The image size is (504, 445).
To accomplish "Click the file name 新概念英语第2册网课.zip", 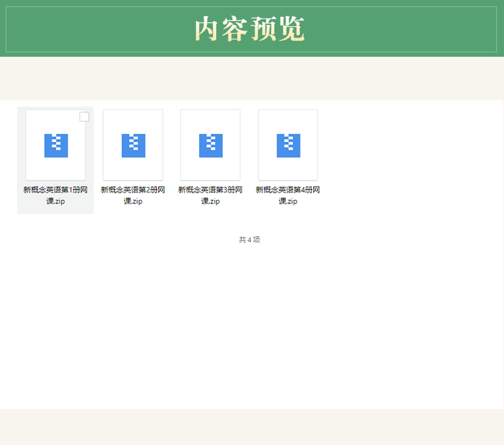I will [x=133, y=195].
